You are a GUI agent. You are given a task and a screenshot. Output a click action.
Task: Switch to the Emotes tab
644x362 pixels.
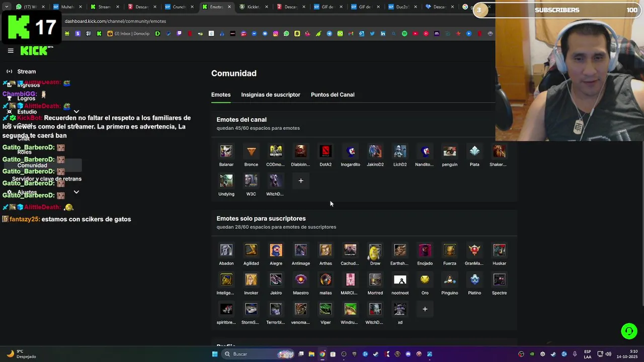click(221, 95)
